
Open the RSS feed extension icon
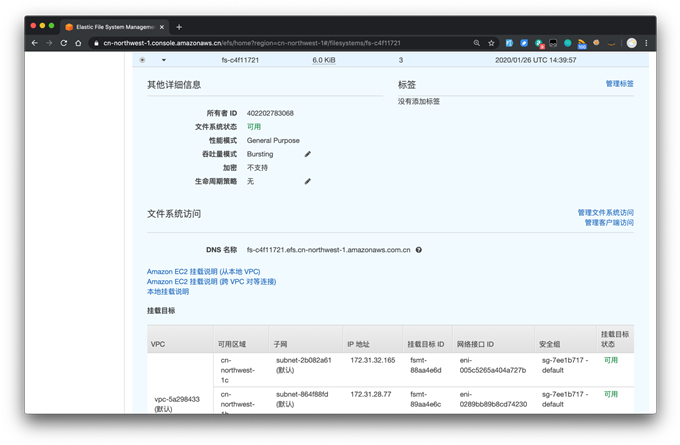point(582,43)
